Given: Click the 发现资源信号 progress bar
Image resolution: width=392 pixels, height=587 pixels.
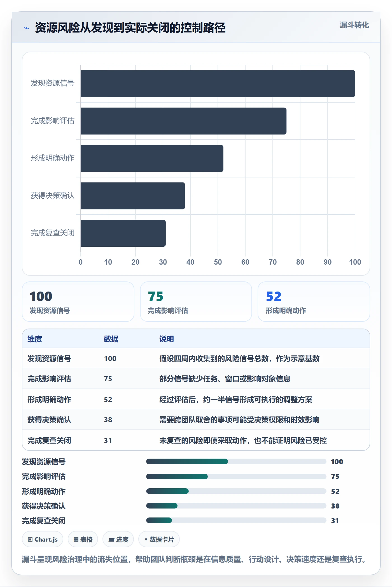Looking at the screenshot, I should coord(236,461).
